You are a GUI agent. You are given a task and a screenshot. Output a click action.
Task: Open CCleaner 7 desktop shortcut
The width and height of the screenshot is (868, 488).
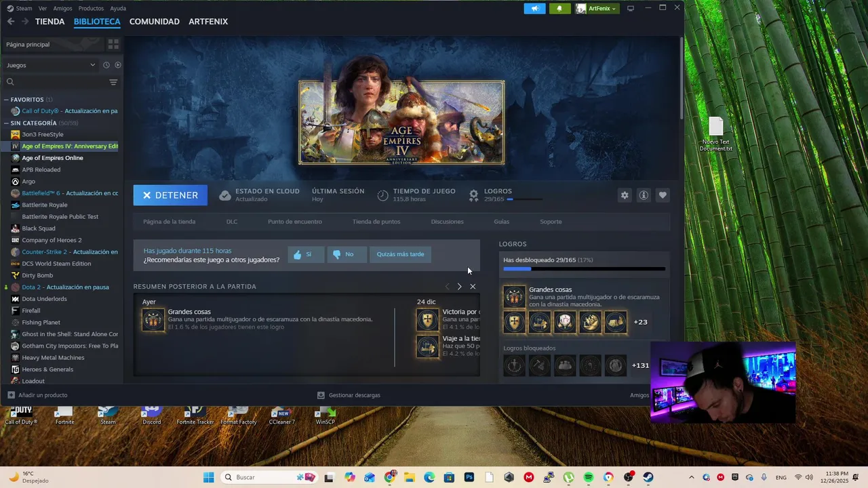pyautogui.click(x=281, y=415)
